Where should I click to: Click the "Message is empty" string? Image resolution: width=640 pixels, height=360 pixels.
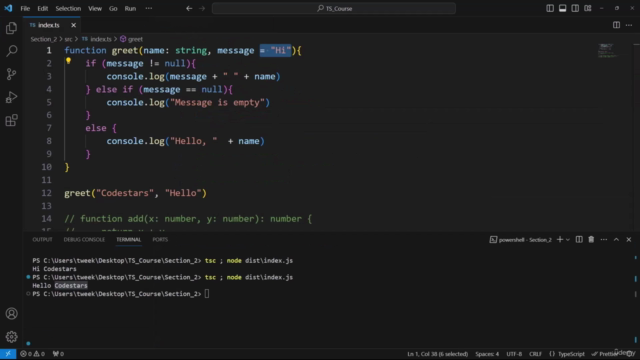coord(218,102)
